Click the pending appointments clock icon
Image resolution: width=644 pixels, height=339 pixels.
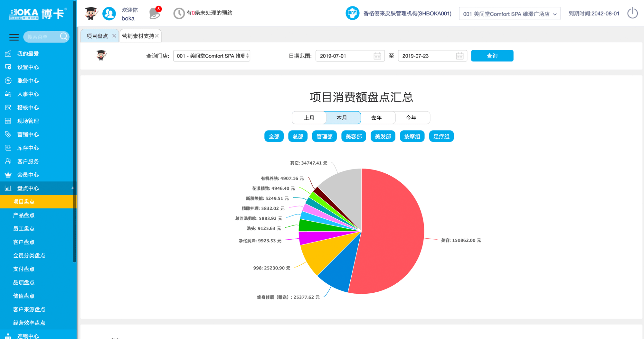click(x=179, y=13)
